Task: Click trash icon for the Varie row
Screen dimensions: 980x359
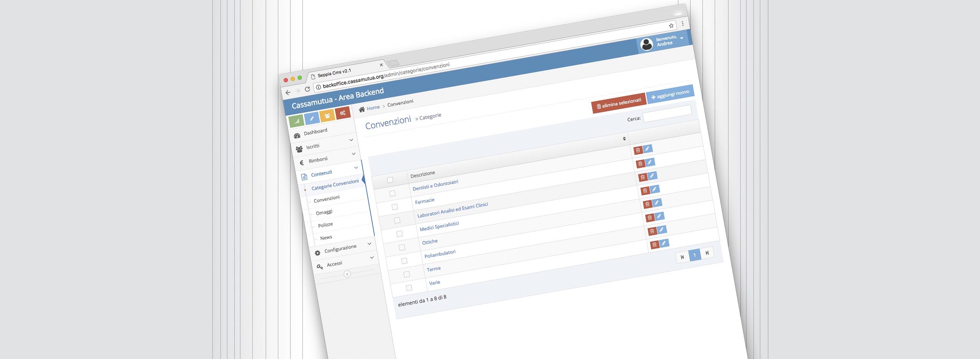Action: tap(655, 245)
